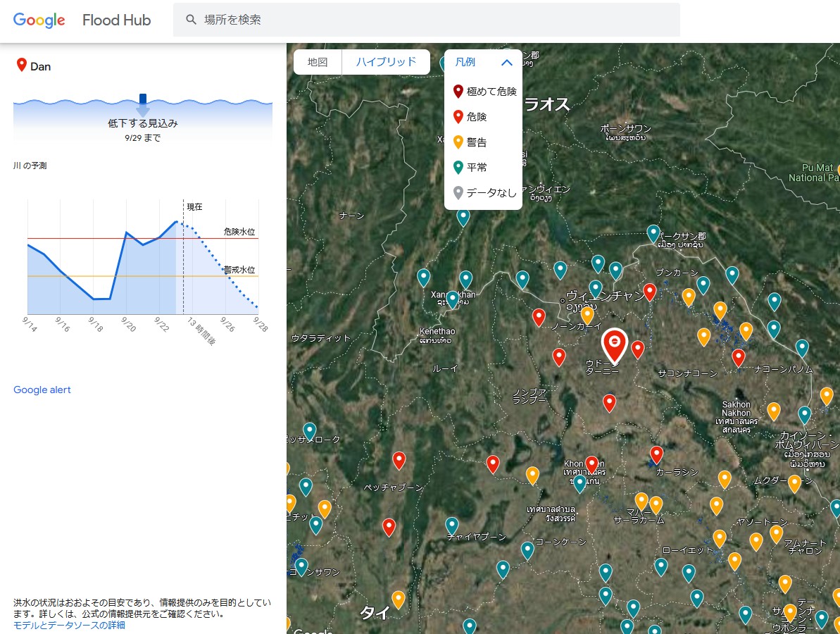Click the orange pin right of Sakhon Nakhon label
This screenshot has width=840, height=634.
click(x=774, y=411)
